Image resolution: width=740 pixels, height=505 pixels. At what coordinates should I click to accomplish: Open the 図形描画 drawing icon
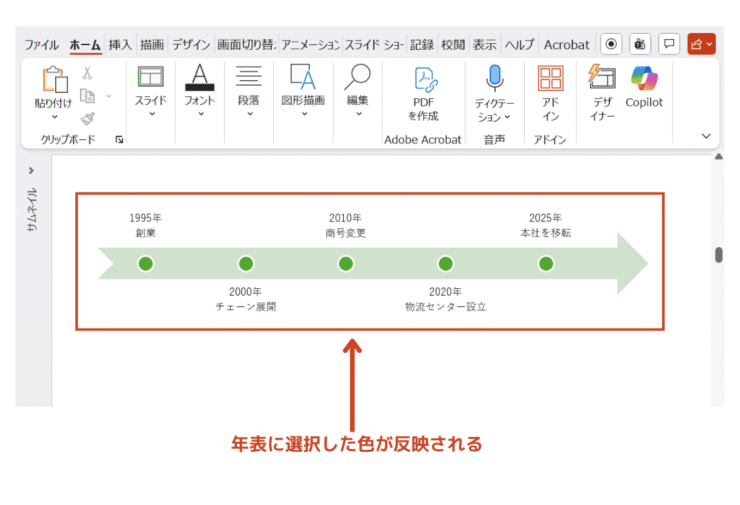pos(303,77)
